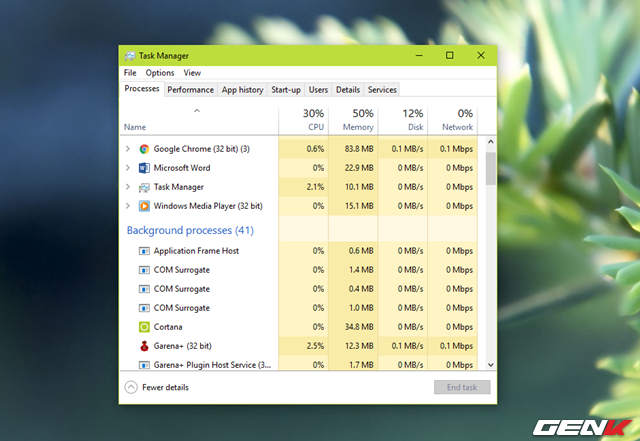Screen dimensions: 640x441
Task: Expand the Task Manager process group
Action: 128,187
